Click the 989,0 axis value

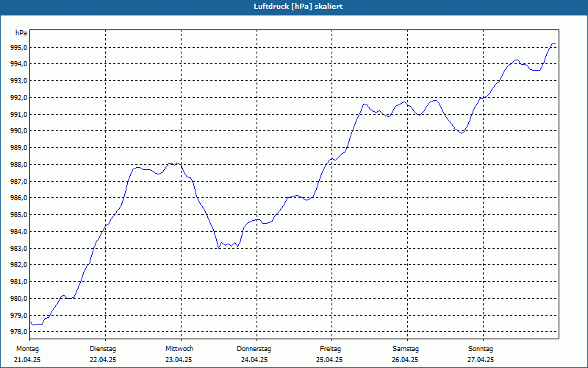click(x=18, y=148)
